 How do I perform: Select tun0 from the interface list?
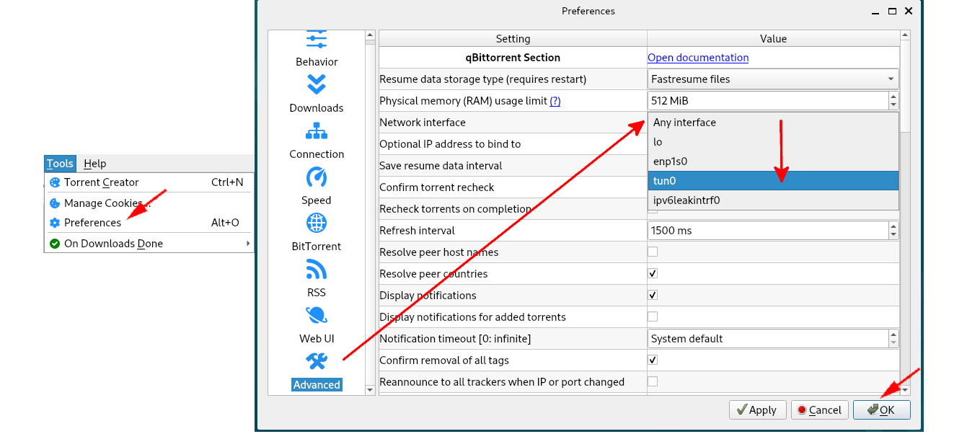(x=773, y=181)
